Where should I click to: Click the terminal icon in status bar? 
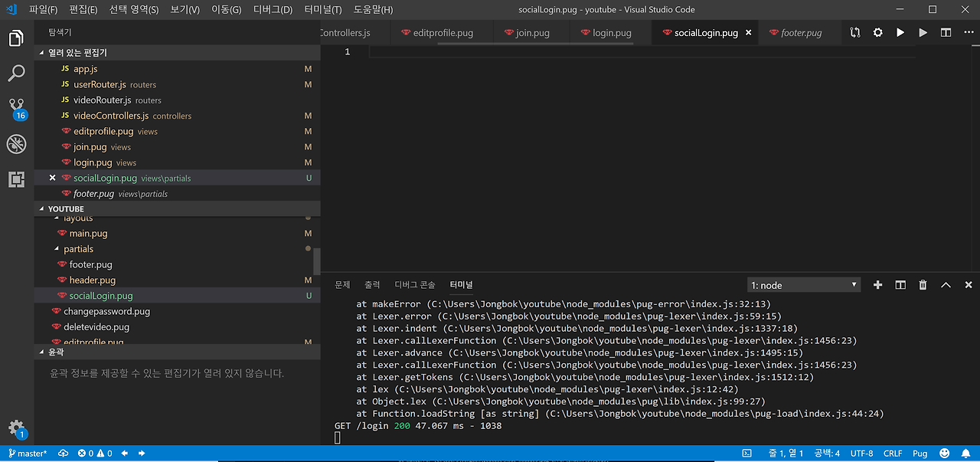click(746, 454)
